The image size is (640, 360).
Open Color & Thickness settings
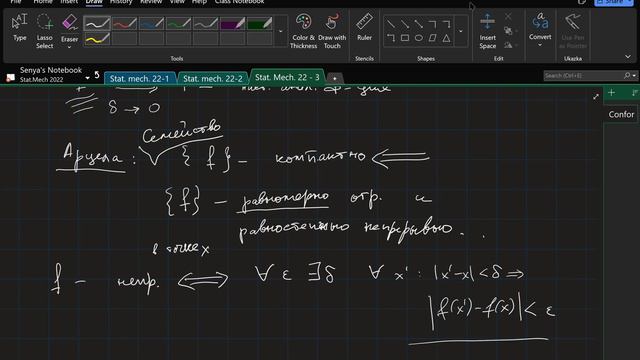[x=303, y=31]
